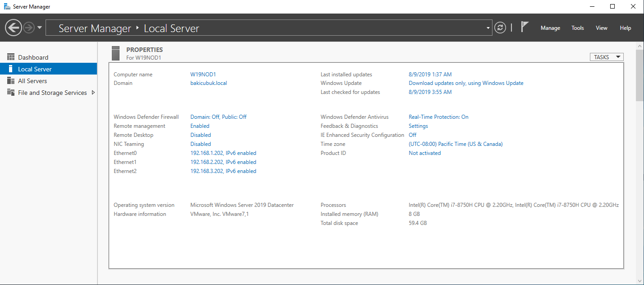The height and width of the screenshot is (285, 644).
Task: Open Ethernet1 192.168.2.202 settings link
Action: click(x=223, y=162)
